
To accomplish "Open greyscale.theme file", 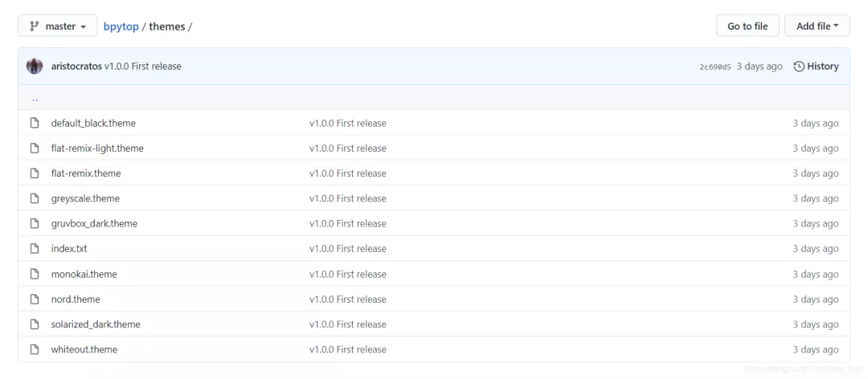I will point(85,198).
